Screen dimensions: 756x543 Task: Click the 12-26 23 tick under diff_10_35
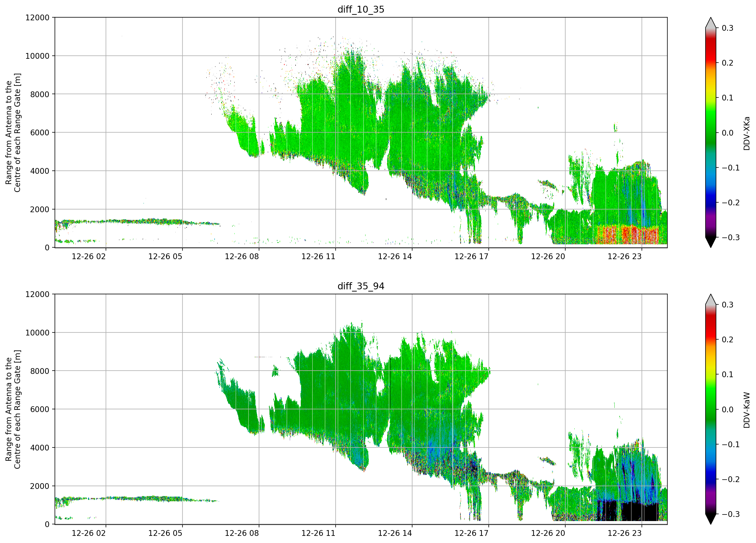625,256
